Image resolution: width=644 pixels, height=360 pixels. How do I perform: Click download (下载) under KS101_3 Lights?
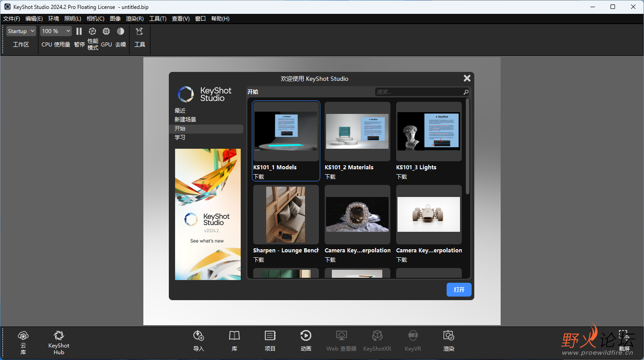point(401,177)
